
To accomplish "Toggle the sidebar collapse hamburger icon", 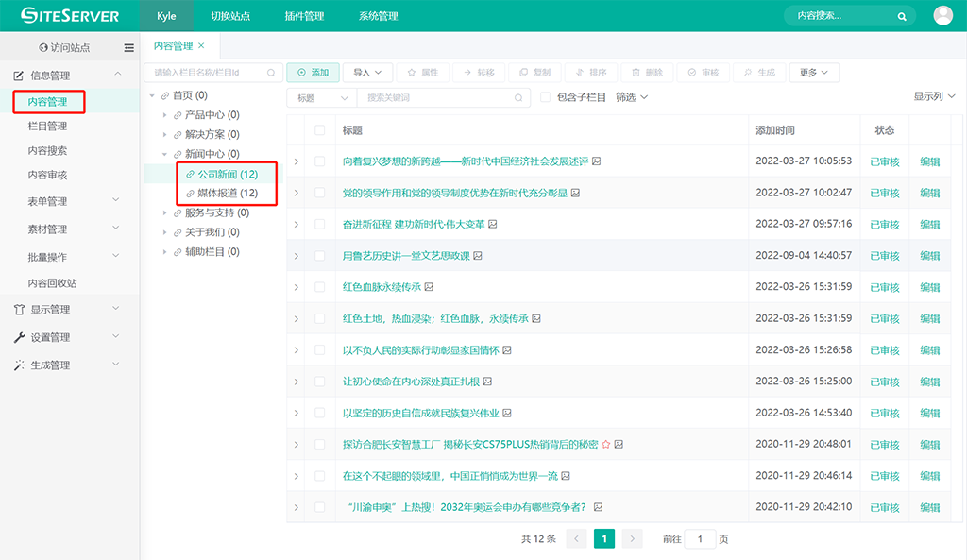I will pyautogui.click(x=128, y=47).
